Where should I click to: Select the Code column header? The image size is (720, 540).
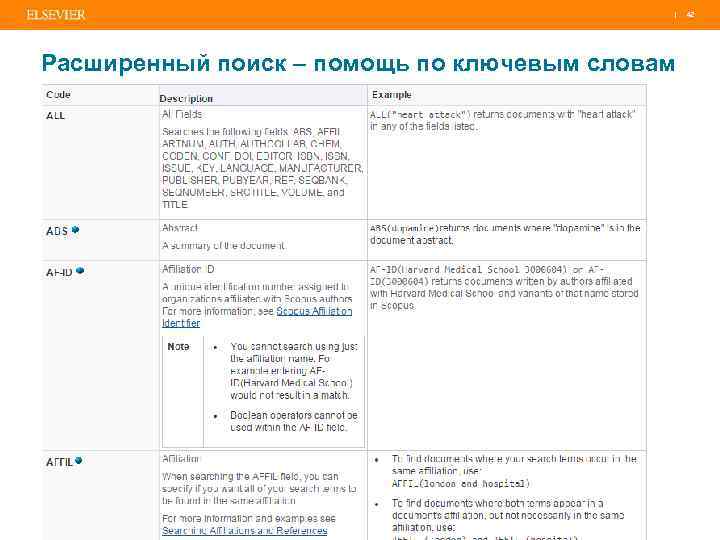point(58,95)
